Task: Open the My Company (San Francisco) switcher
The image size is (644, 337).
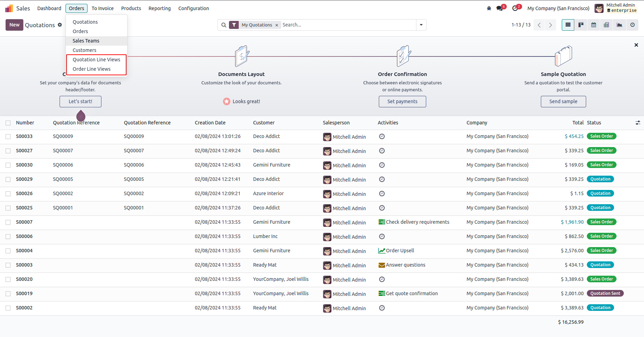Action: pos(558,8)
